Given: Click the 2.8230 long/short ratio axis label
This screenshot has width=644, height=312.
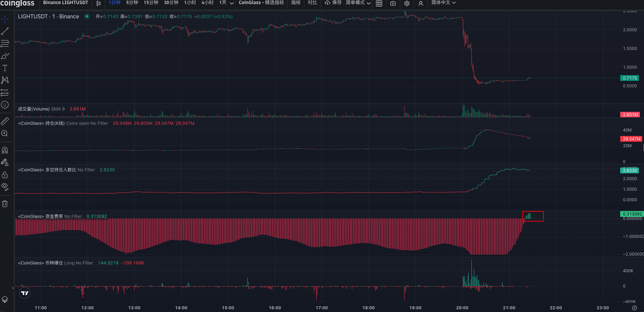Looking at the screenshot, I should (630, 170).
